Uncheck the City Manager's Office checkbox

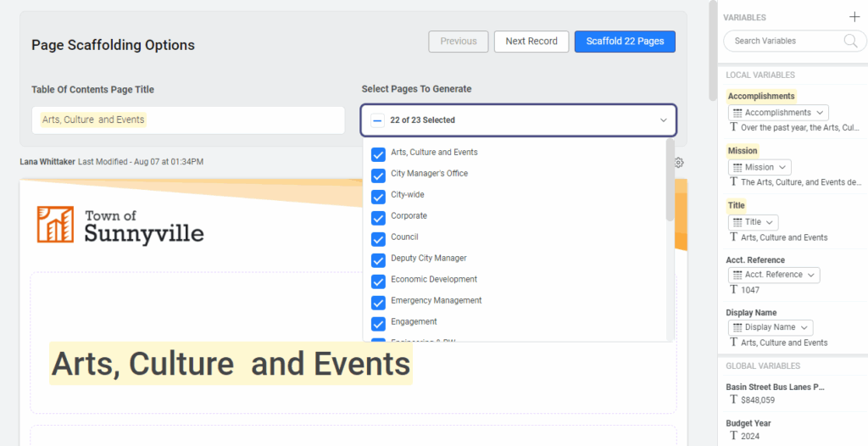(378, 176)
